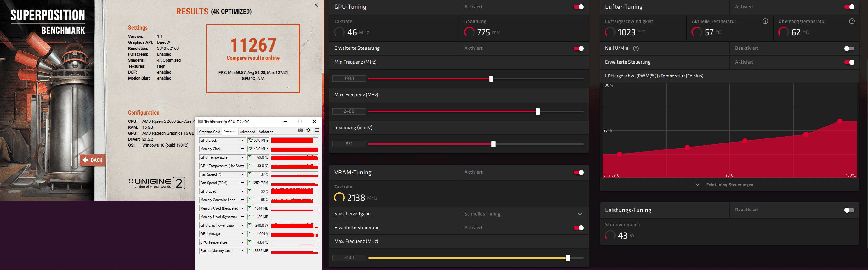This screenshot has width=868, height=270.
Task: Select the GPU-Z Sensors tab
Action: pos(230,132)
